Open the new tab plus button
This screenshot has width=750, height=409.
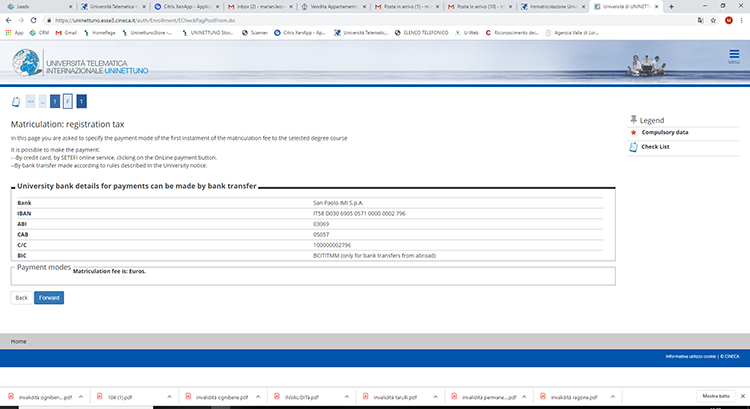pyautogui.click(x=669, y=6)
